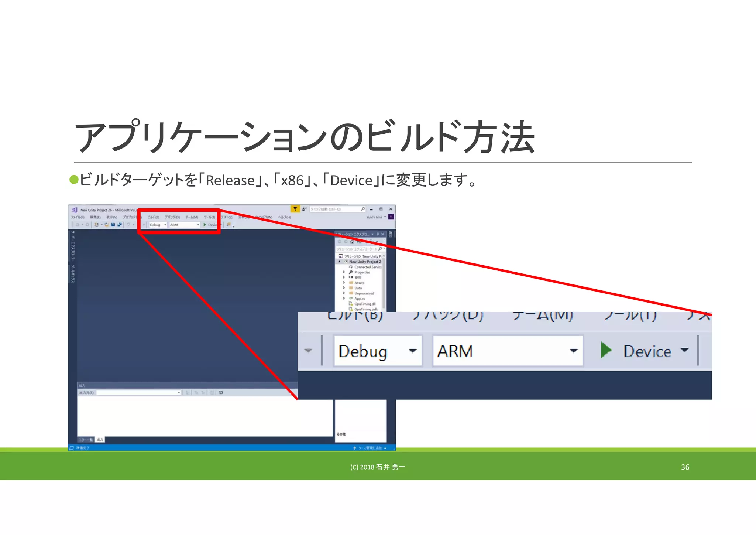Click the enlarged green Start arrow
Image resolution: width=756 pixels, height=535 pixels.
pos(606,350)
